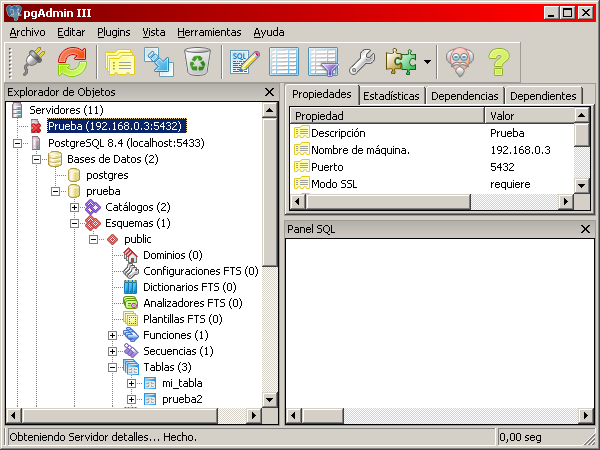600x450 pixels.
Task: Open the plugins dropdown arrow
Action: 427,62
